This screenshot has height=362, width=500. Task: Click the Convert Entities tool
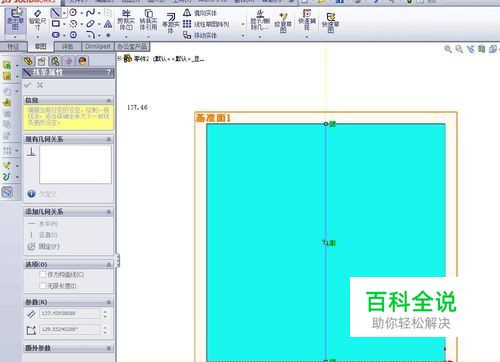[148, 21]
